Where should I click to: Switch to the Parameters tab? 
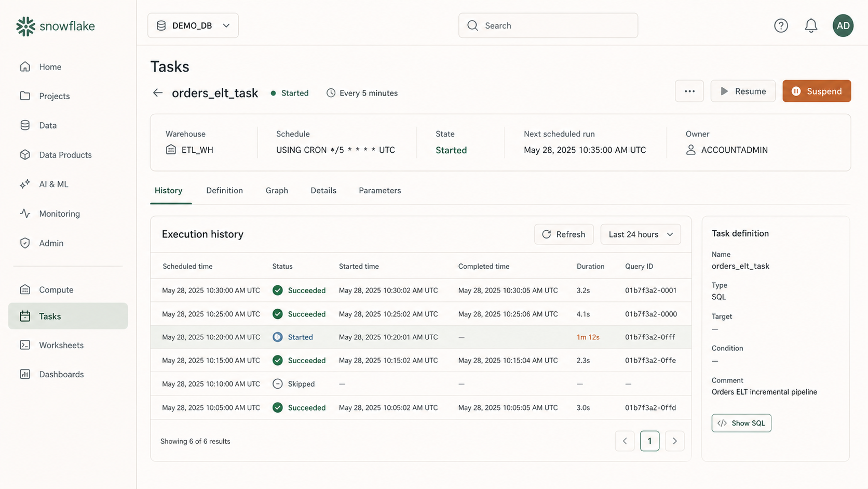point(380,191)
